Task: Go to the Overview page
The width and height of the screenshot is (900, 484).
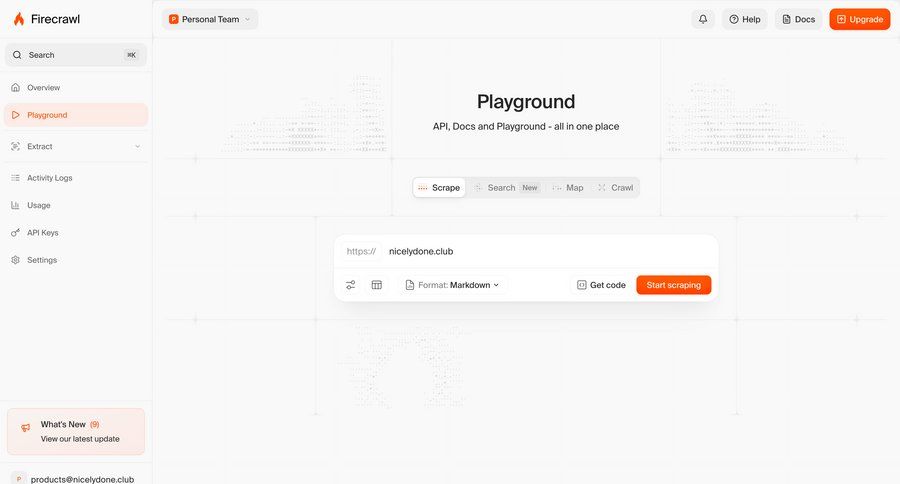Action: [x=43, y=88]
